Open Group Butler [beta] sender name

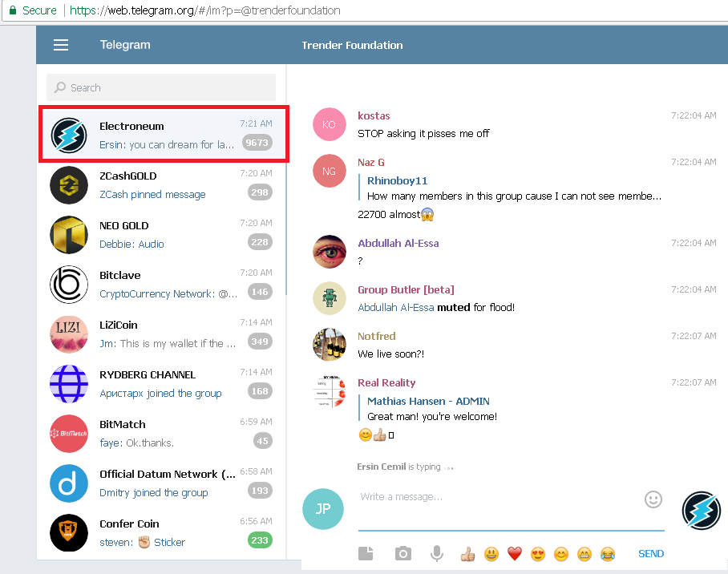(406, 289)
